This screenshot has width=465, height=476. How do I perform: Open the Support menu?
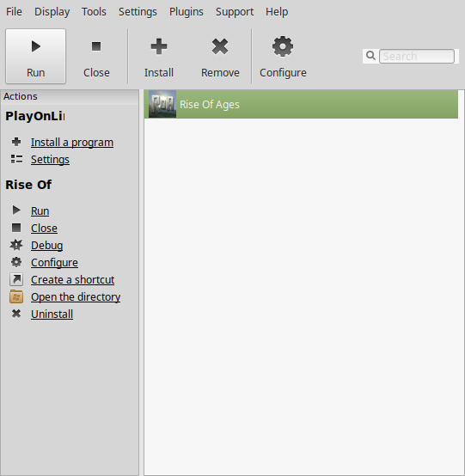[x=235, y=12]
